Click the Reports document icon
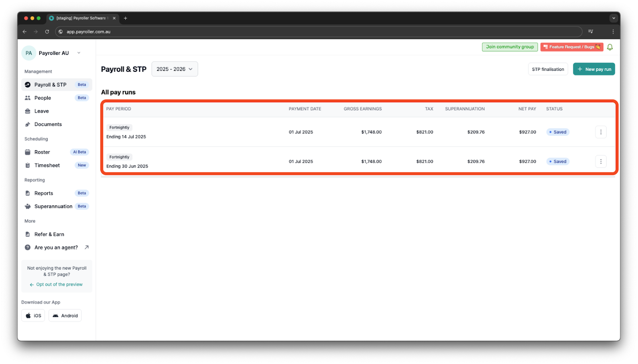The height and width of the screenshot is (364, 638). click(28, 193)
